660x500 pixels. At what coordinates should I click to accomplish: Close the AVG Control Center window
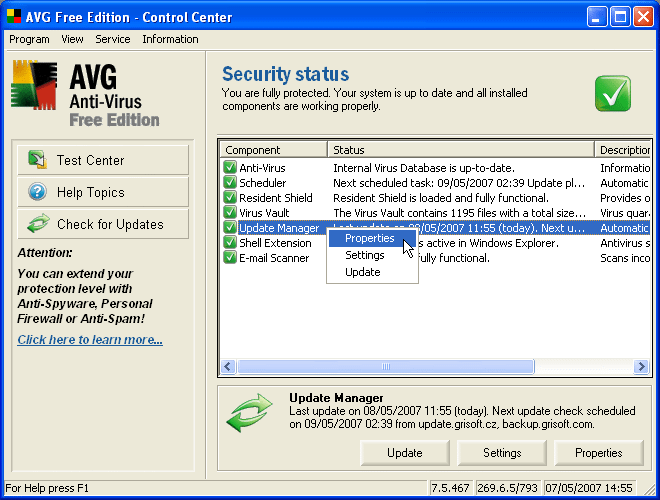coord(644,17)
